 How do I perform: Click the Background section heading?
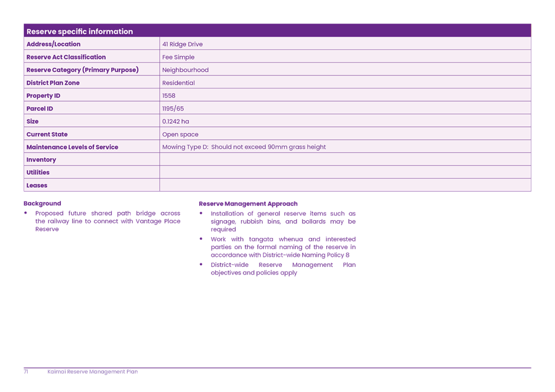click(x=41, y=203)
